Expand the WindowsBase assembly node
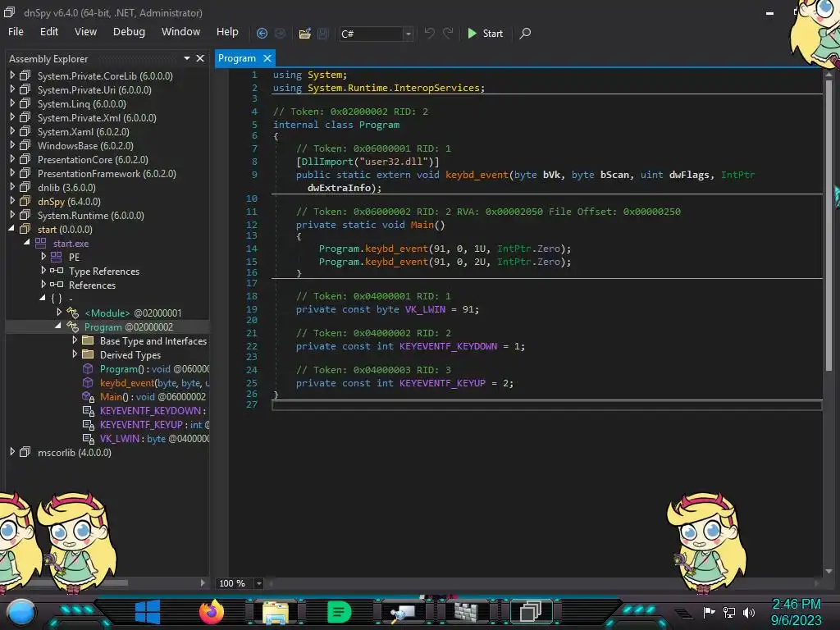This screenshot has width=840, height=630. [x=12, y=145]
